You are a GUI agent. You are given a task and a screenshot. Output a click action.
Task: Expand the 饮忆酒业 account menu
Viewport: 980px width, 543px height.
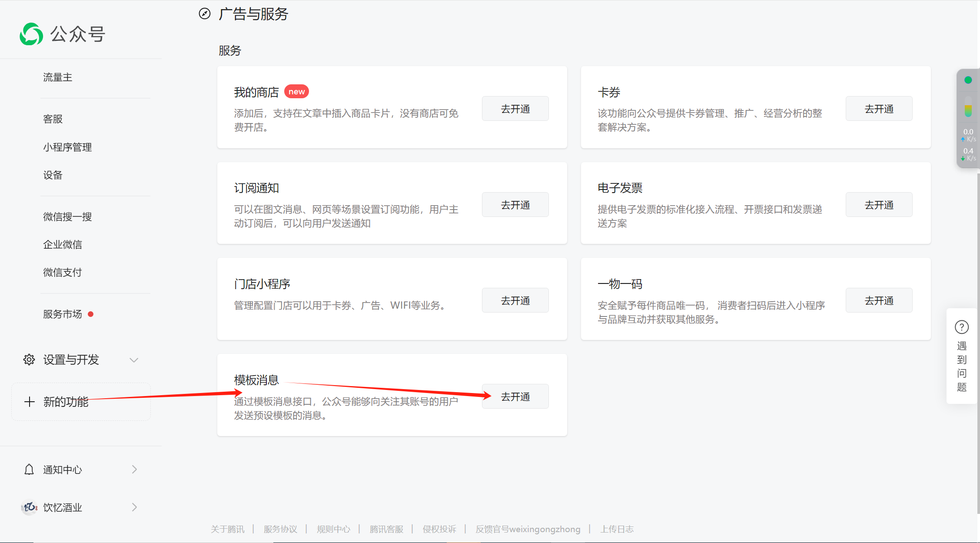(134, 507)
